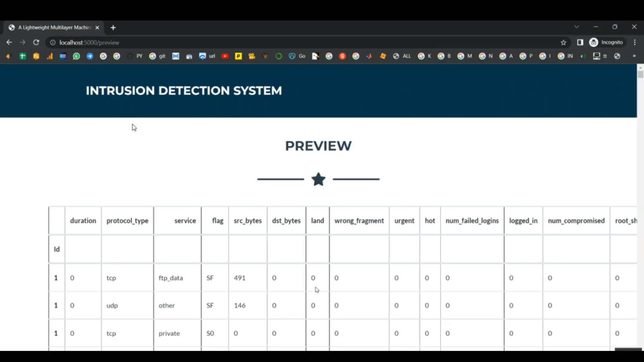Open a new browser tab
The image size is (644, 362).
pos(113,27)
